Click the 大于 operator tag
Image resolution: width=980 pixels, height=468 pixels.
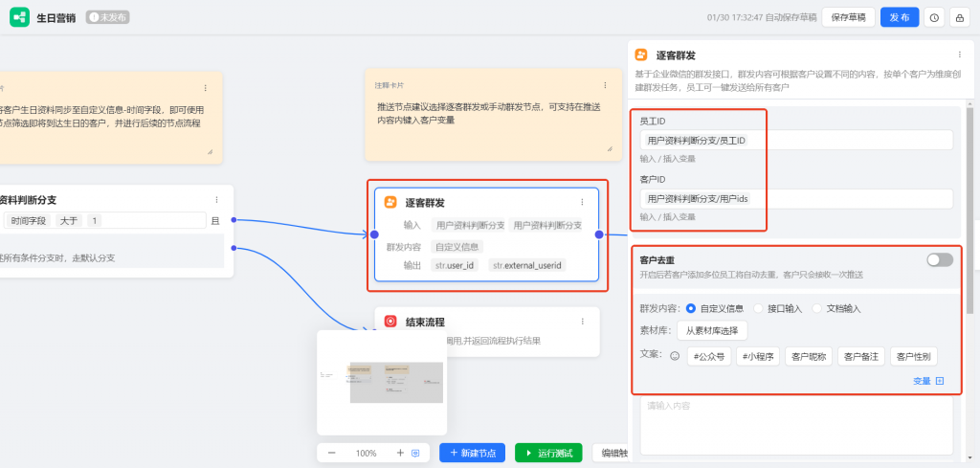tap(69, 220)
